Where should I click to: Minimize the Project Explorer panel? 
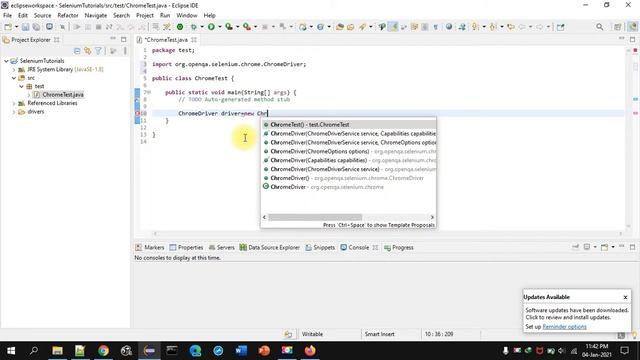[113, 39]
